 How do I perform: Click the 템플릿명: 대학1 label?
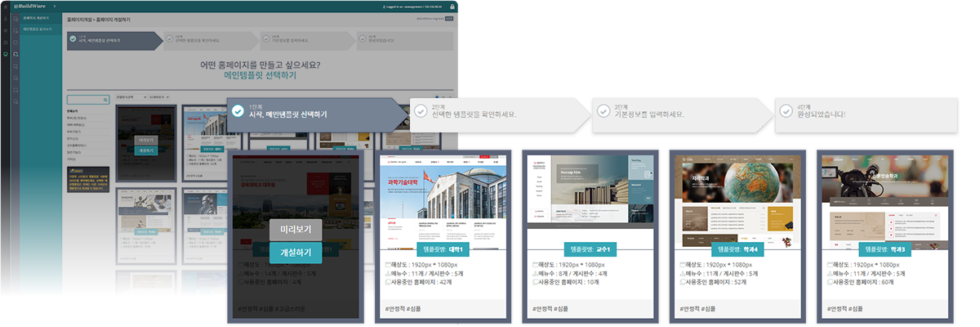tap(443, 249)
